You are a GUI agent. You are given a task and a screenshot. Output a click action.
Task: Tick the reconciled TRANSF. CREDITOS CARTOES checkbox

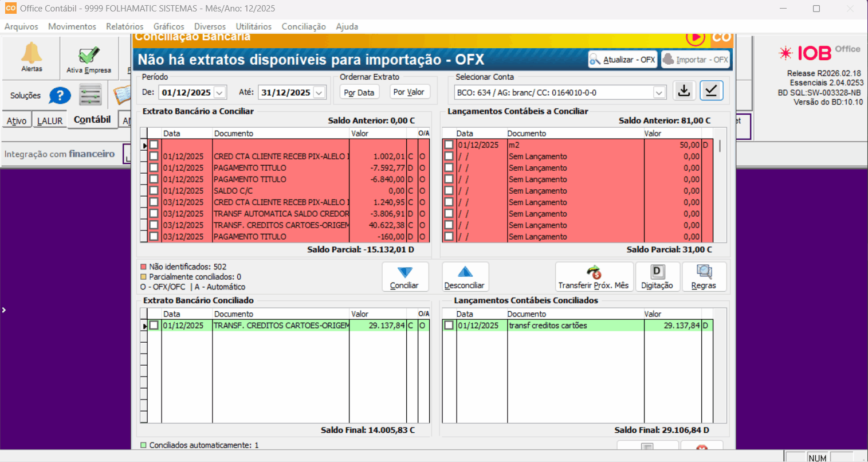[x=154, y=326]
